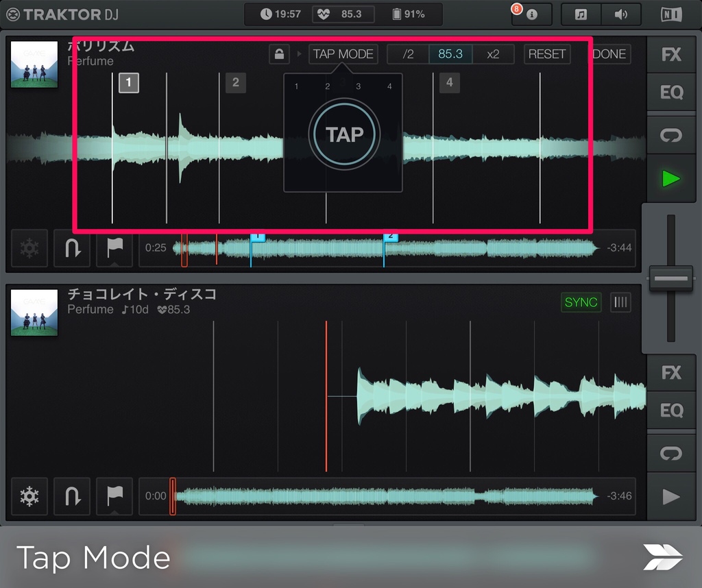Click the top deck -3:44 remaining time
The width and height of the screenshot is (702, 588).
tap(619, 248)
